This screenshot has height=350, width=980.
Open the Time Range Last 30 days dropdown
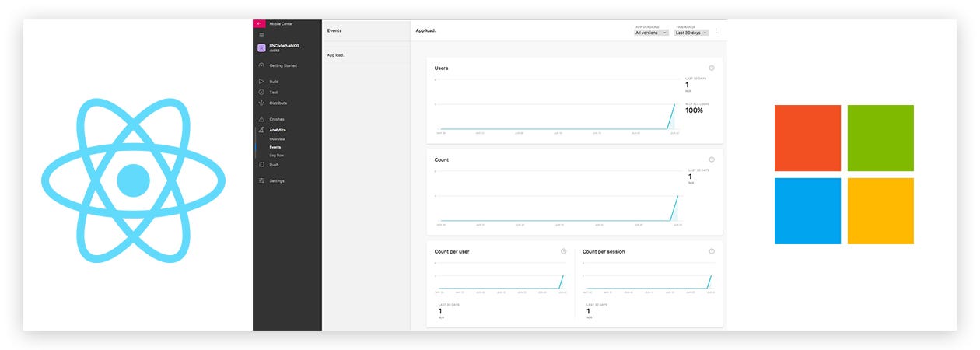coord(691,33)
